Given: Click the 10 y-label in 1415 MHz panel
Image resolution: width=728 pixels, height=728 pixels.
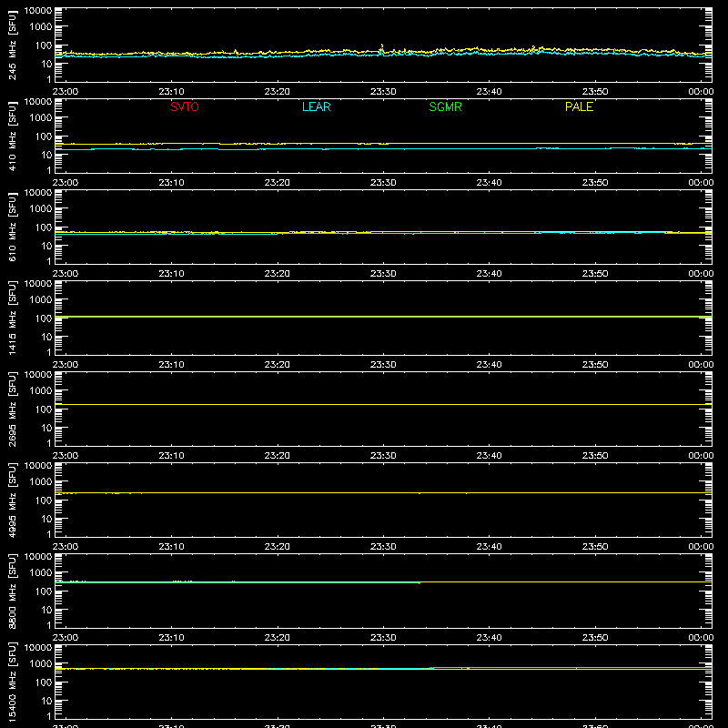Looking at the screenshot, I should point(46,337).
